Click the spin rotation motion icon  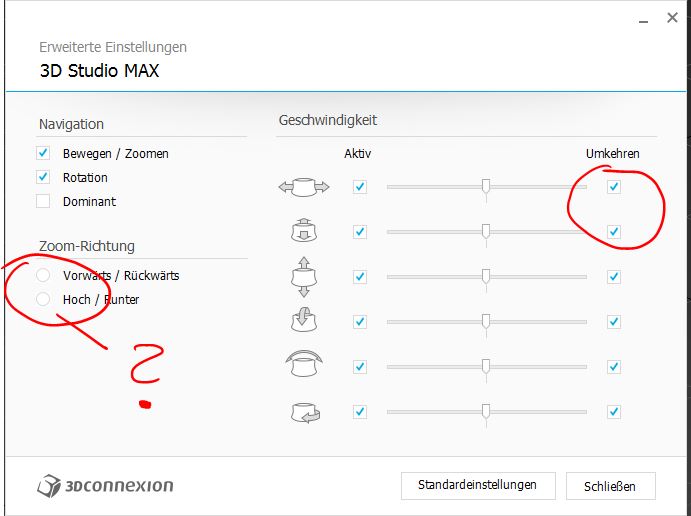[x=305, y=412]
